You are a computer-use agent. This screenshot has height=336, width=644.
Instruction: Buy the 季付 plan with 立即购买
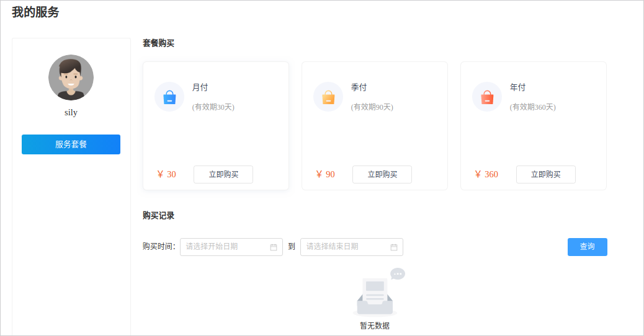pyautogui.click(x=382, y=174)
